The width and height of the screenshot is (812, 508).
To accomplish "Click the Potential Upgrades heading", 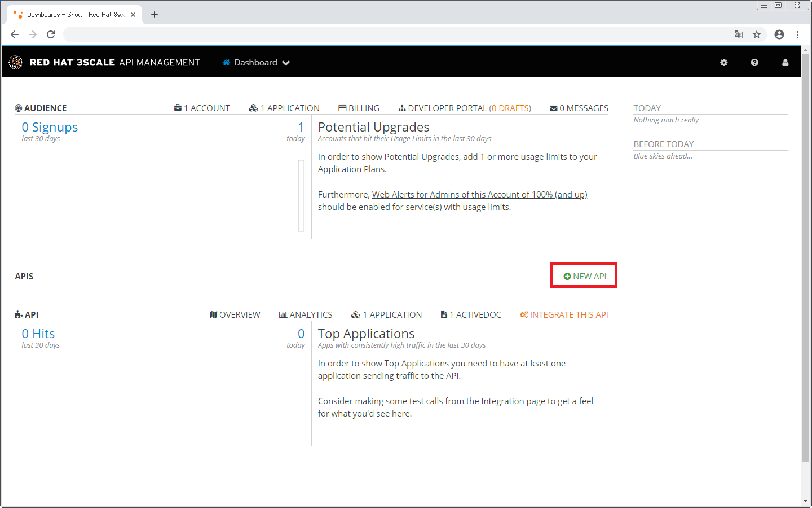I will pyautogui.click(x=374, y=128).
